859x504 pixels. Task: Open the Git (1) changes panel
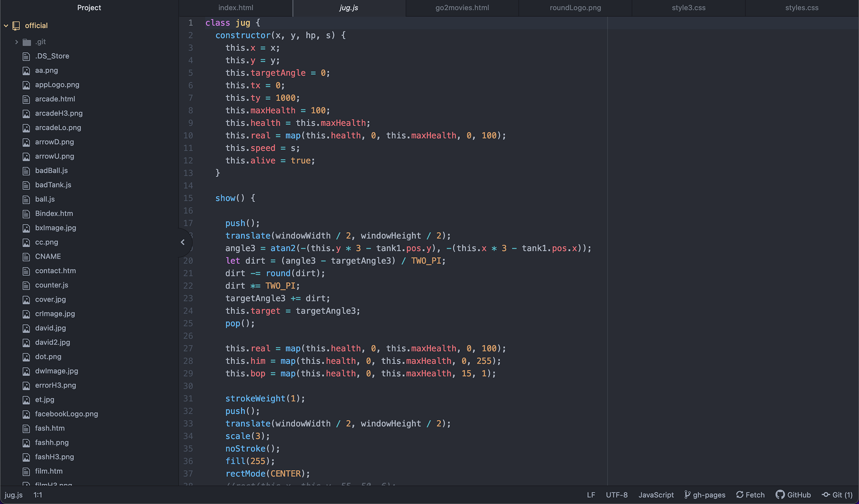coord(837,495)
